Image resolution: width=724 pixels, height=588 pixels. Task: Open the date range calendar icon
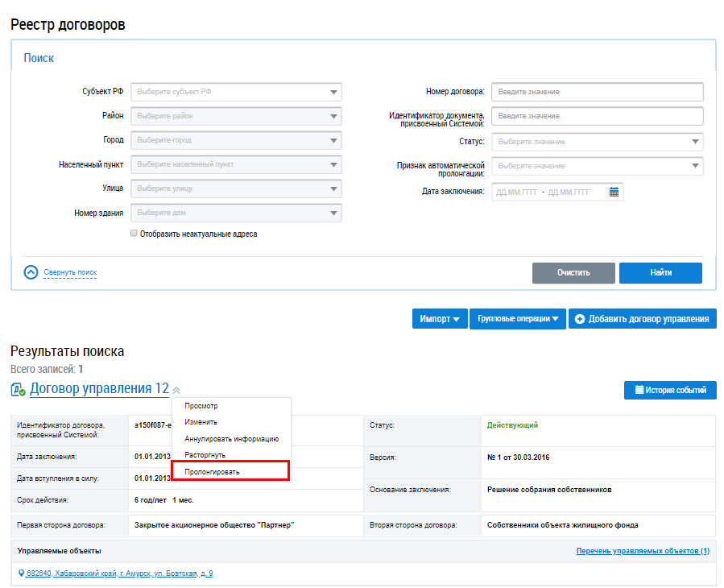tap(614, 193)
